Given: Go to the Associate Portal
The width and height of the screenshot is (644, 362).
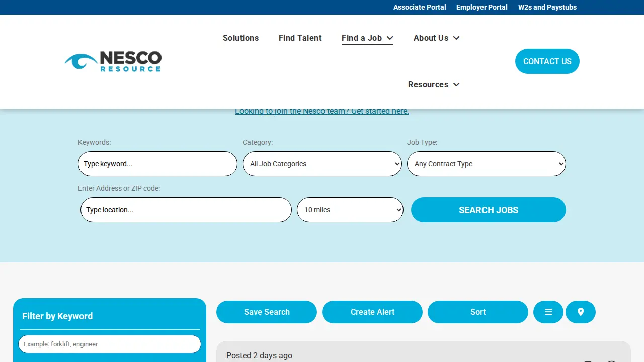Looking at the screenshot, I should tap(420, 7).
